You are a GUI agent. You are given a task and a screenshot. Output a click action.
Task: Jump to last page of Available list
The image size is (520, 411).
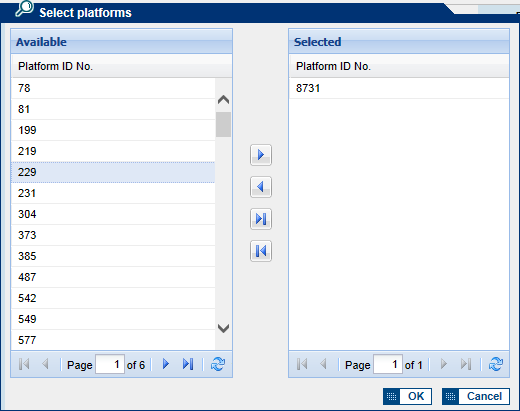point(188,364)
